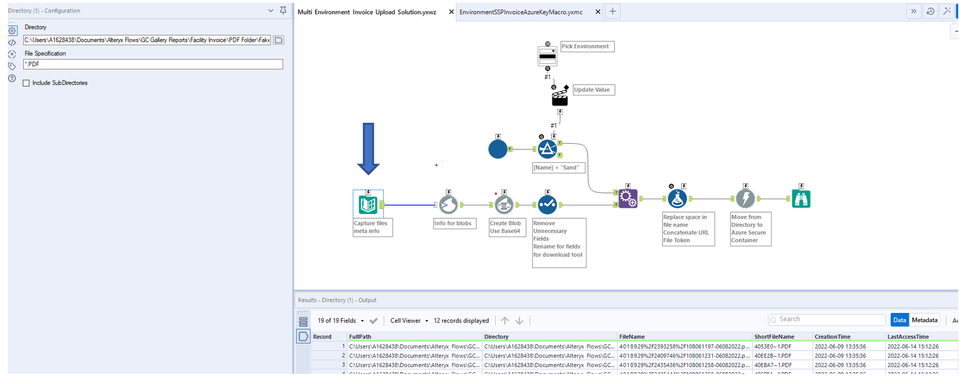967x384 pixels.
Task: Click the '[Name] = "Sand"' annotation
Action: pos(558,167)
